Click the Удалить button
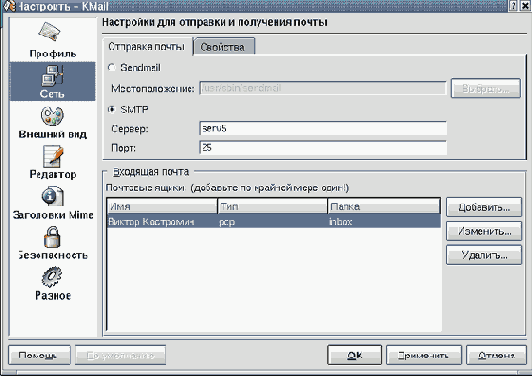The width and height of the screenshot is (532, 376). (484, 255)
